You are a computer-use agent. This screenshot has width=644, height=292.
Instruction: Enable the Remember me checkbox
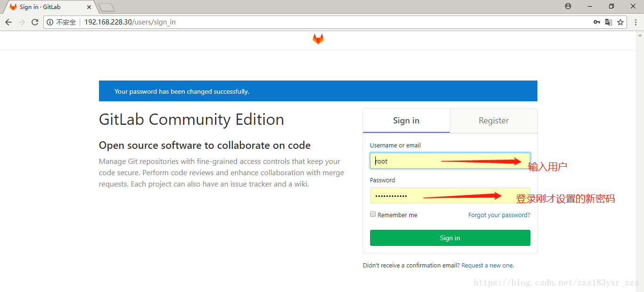click(373, 214)
